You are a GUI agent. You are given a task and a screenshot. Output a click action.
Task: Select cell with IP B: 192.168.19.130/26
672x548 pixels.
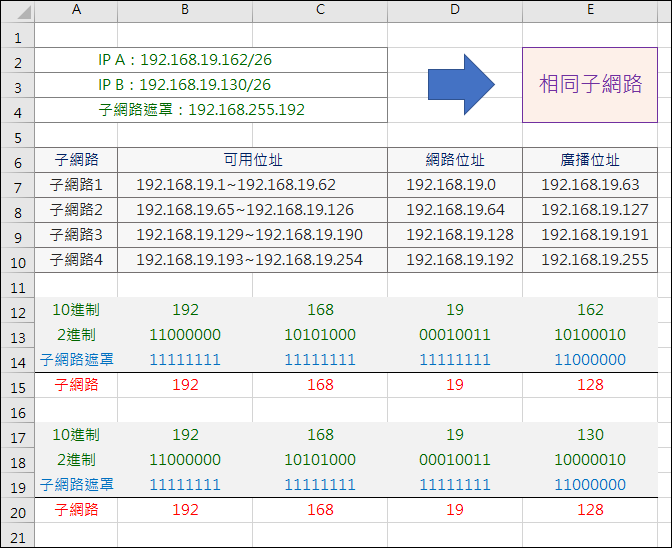pos(211,85)
